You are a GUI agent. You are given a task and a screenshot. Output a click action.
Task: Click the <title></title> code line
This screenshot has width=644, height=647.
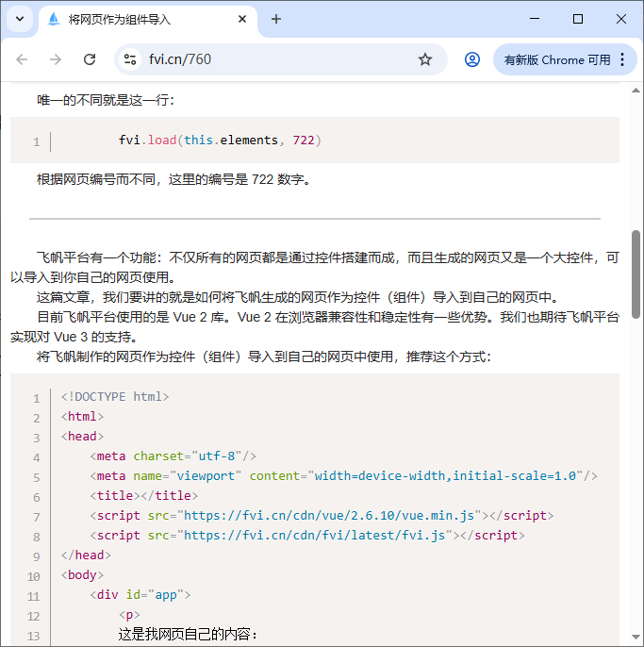pos(144,496)
